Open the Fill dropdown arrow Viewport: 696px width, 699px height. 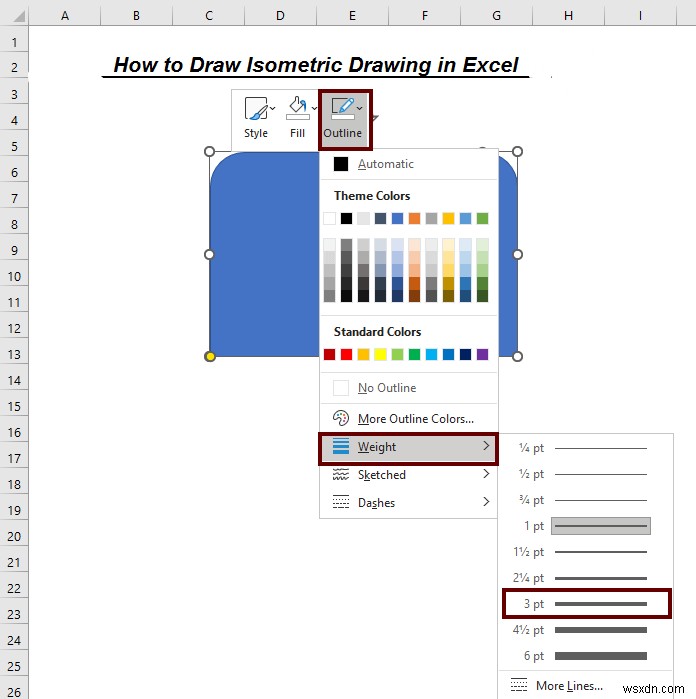click(x=314, y=108)
